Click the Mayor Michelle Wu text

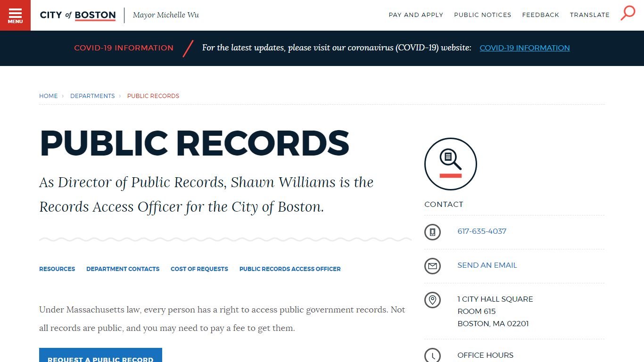point(166,15)
